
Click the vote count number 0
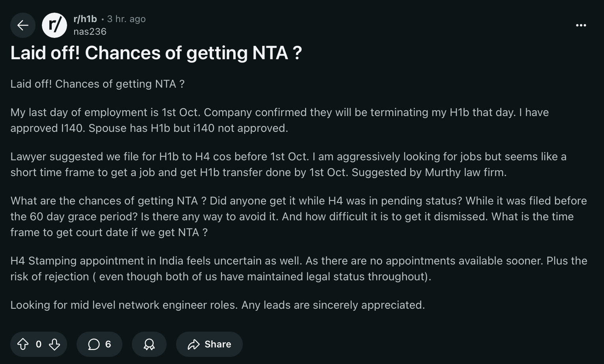tap(38, 344)
